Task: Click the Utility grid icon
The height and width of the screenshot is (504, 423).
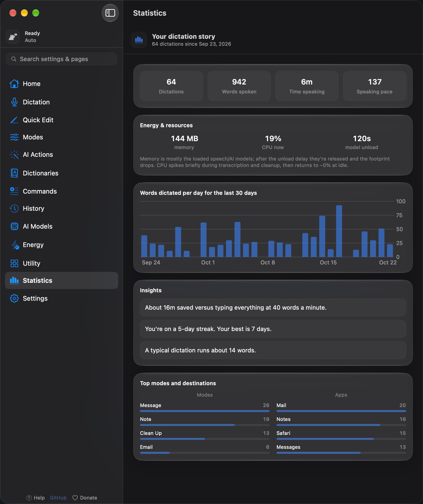Action: coord(14,263)
